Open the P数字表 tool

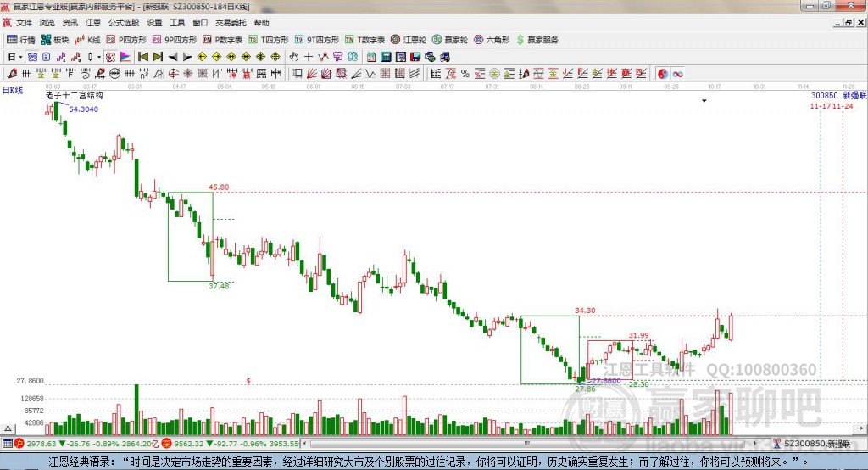tap(223, 40)
